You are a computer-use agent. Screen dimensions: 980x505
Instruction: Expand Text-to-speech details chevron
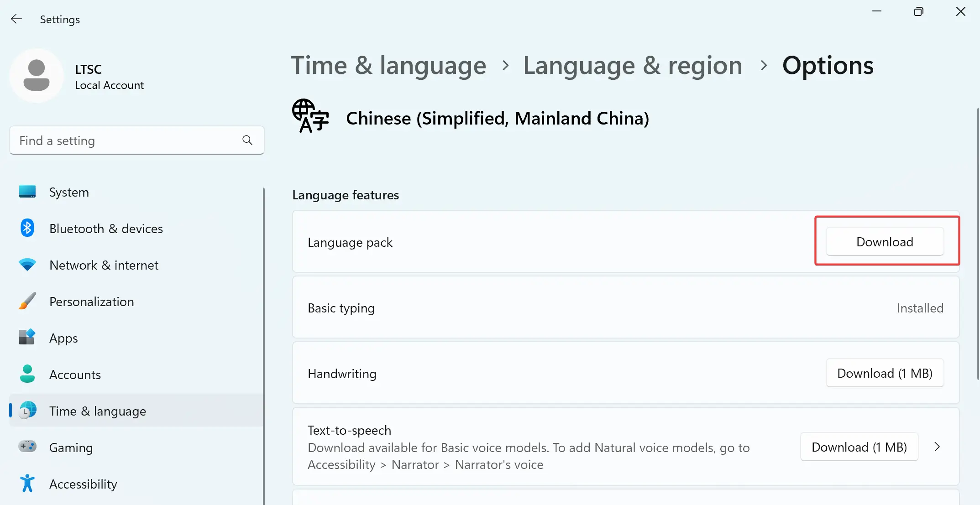pyautogui.click(x=938, y=447)
